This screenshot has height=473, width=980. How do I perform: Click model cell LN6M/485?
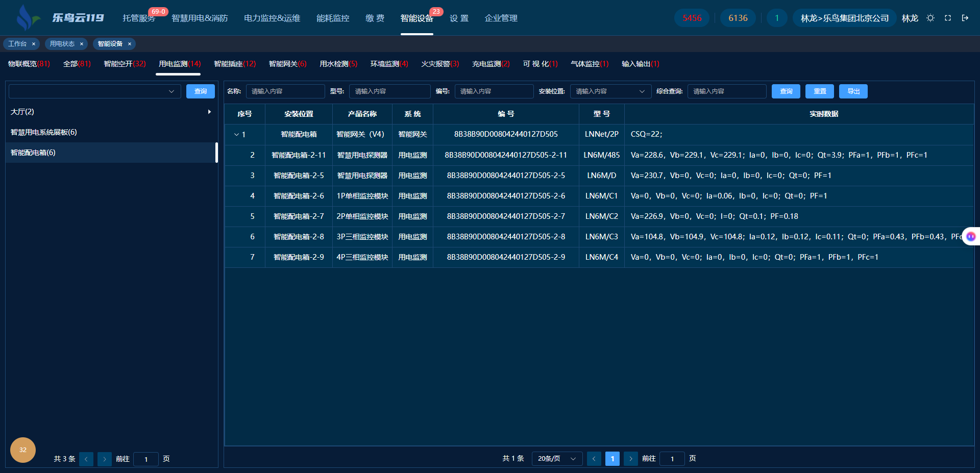point(602,155)
